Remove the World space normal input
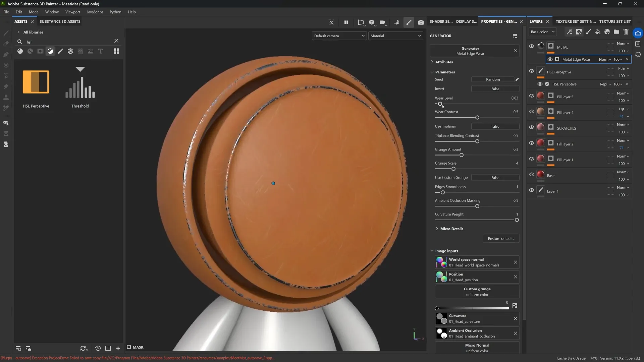This screenshot has width=644, height=362. (516, 262)
